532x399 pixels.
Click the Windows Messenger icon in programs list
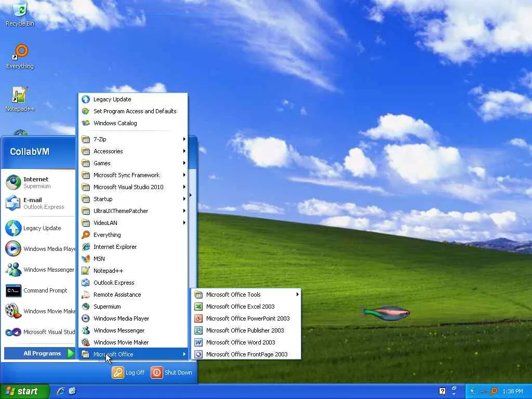86,330
